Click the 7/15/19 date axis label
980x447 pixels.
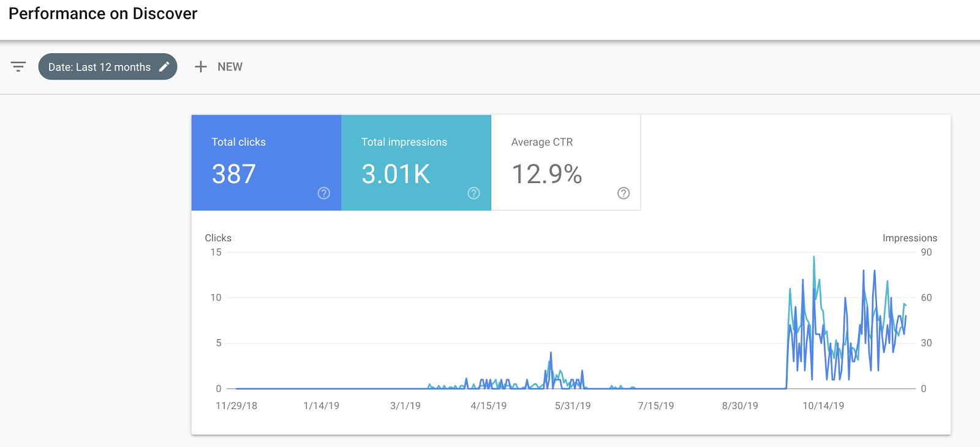coord(656,406)
